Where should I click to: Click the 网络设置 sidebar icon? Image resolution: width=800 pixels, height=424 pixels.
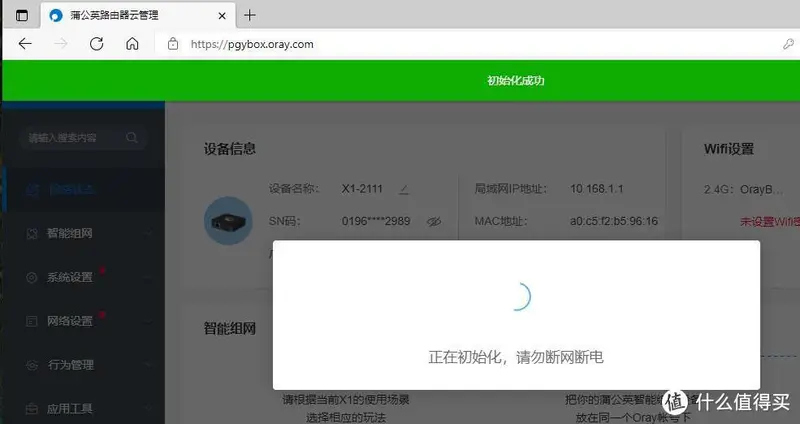pyautogui.click(x=32, y=321)
